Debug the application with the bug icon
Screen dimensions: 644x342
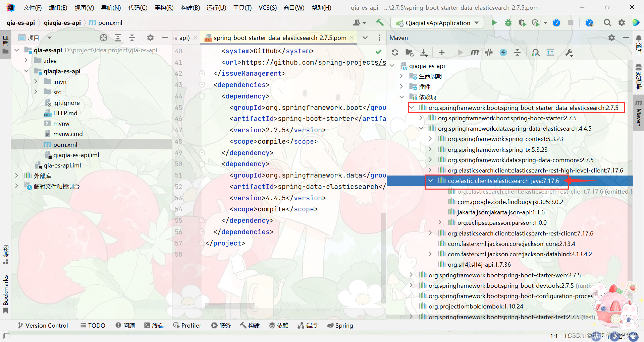click(508, 23)
